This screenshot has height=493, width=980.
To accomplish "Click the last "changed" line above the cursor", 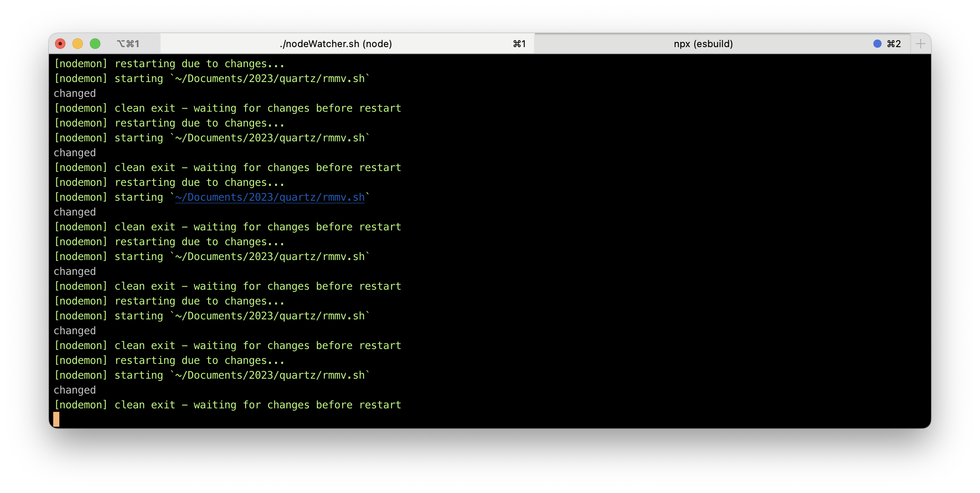I will click(75, 390).
